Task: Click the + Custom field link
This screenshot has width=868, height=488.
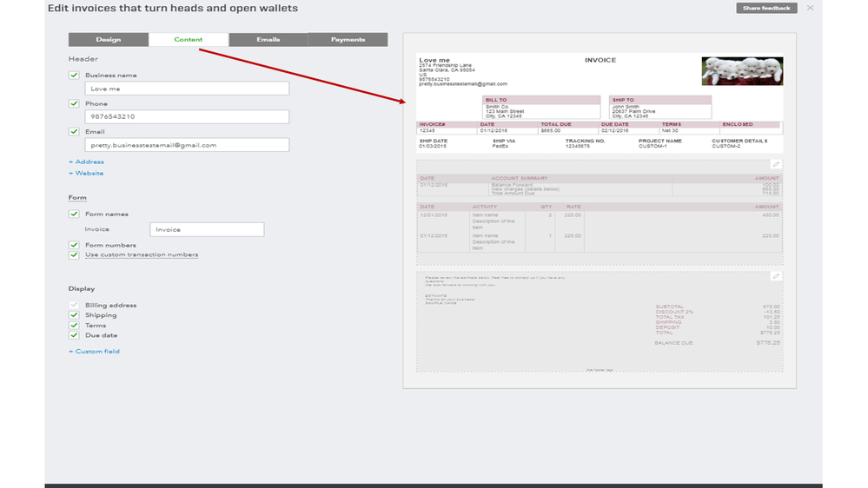Action: 94,352
